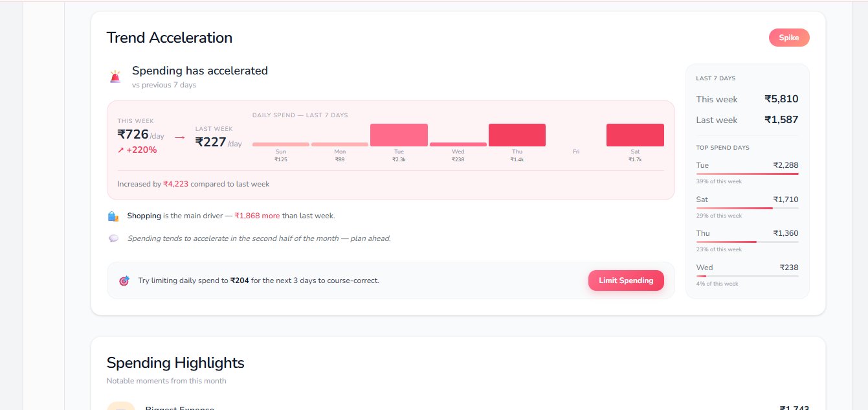Select the Tuesday spend bar
This screenshot has width=868, height=410.
[399, 135]
